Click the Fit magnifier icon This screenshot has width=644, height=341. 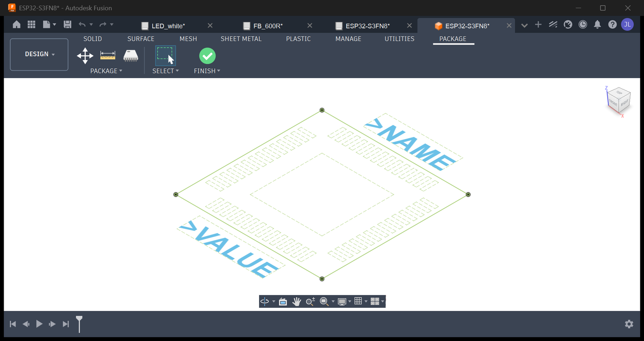coord(324,302)
